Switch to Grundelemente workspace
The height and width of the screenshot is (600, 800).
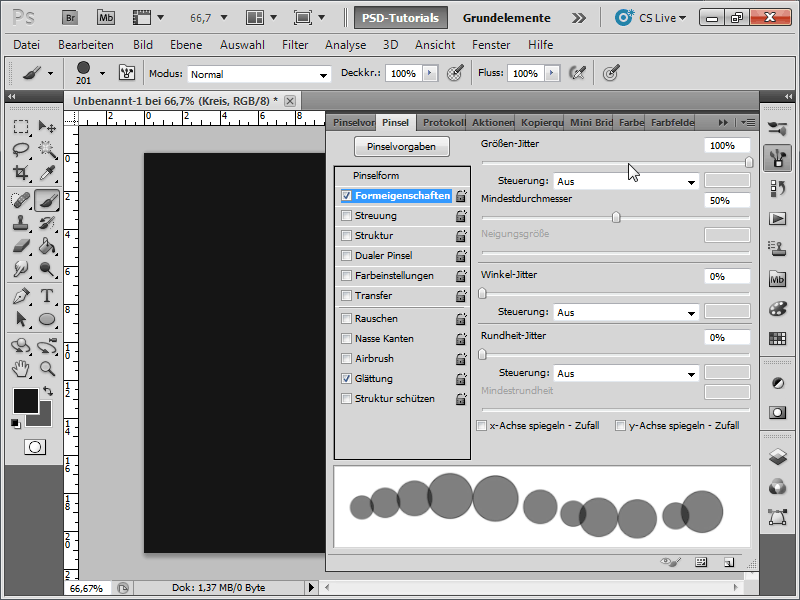pos(506,18)
